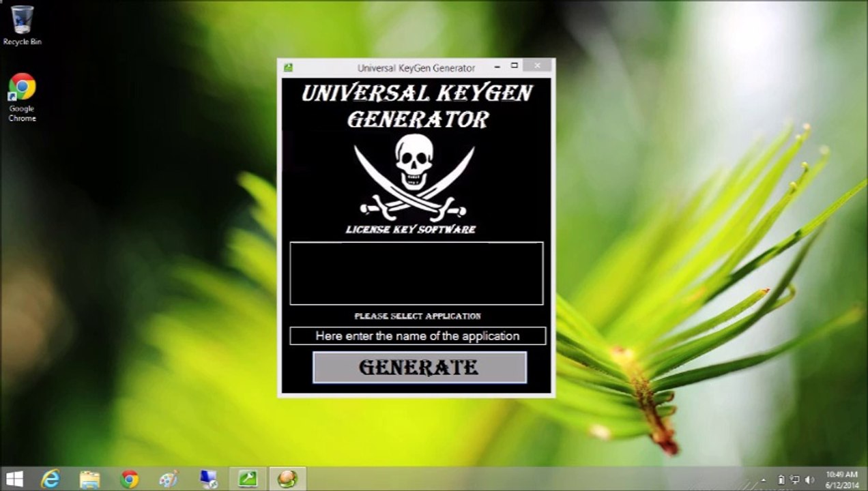The width and height of the screenshot is (868, 491).
Task: Open the Windows Start button
Action: tap(14, 479)
